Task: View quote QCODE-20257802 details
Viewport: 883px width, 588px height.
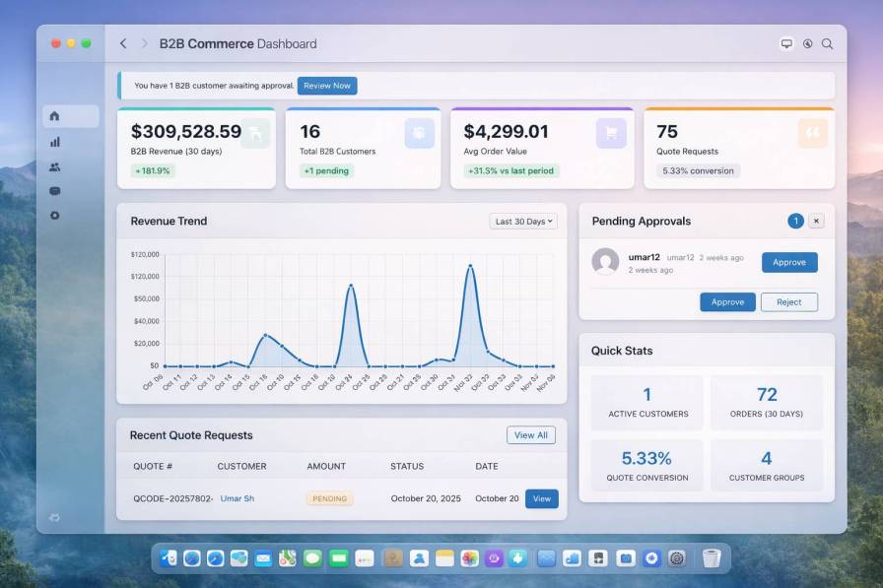Action: 541,498
